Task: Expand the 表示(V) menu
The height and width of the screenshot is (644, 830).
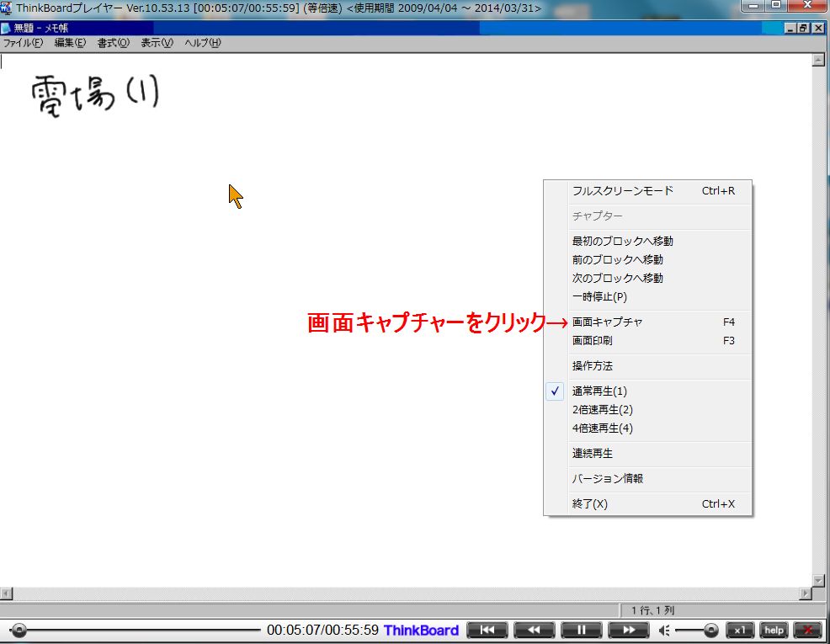Action: pyautogui.click(x=157, y=43)
